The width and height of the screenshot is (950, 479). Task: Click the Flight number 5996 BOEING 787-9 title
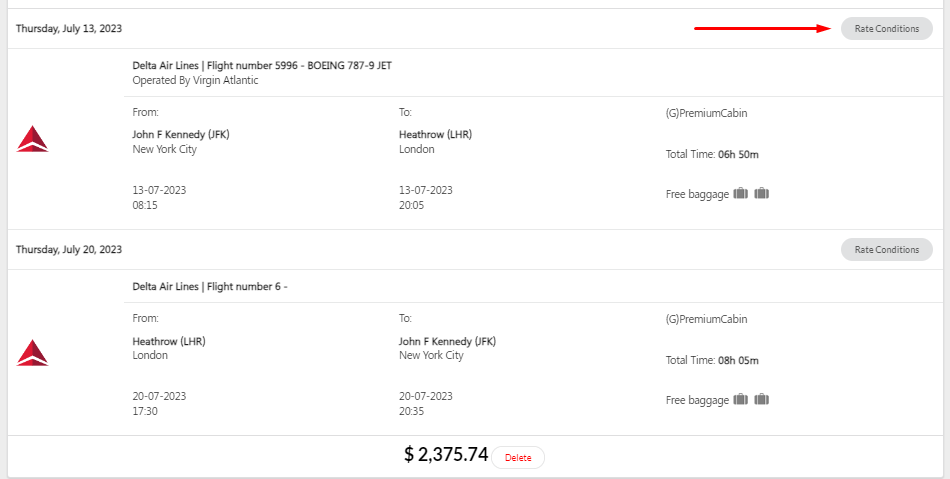262,65
